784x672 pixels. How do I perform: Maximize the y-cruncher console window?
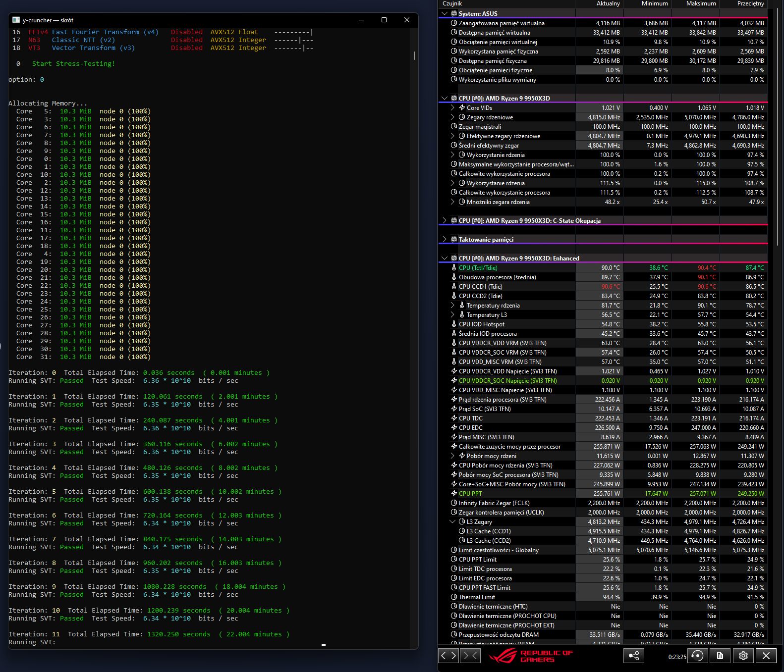pos(384,20)
